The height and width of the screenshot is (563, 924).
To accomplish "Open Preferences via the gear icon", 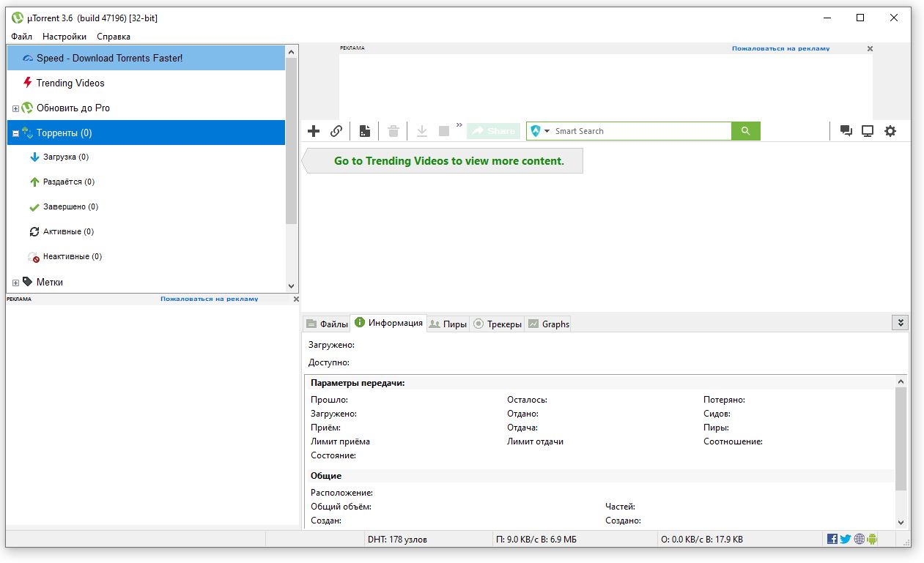I will [890, 131].
